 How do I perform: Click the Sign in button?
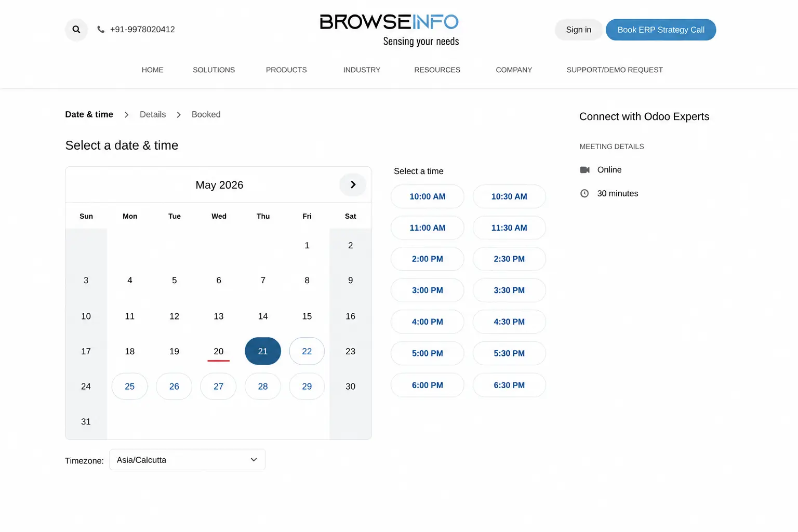pos(579,30)
